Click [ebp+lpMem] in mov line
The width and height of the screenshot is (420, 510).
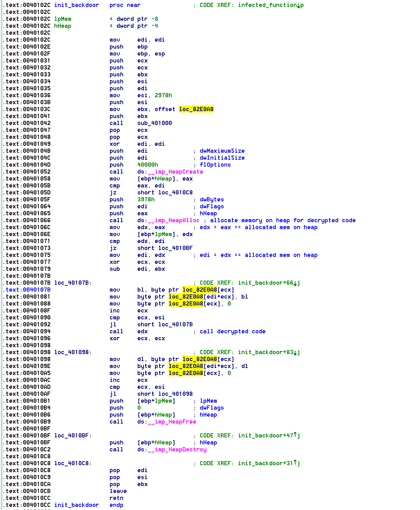[x=156, y=234]
